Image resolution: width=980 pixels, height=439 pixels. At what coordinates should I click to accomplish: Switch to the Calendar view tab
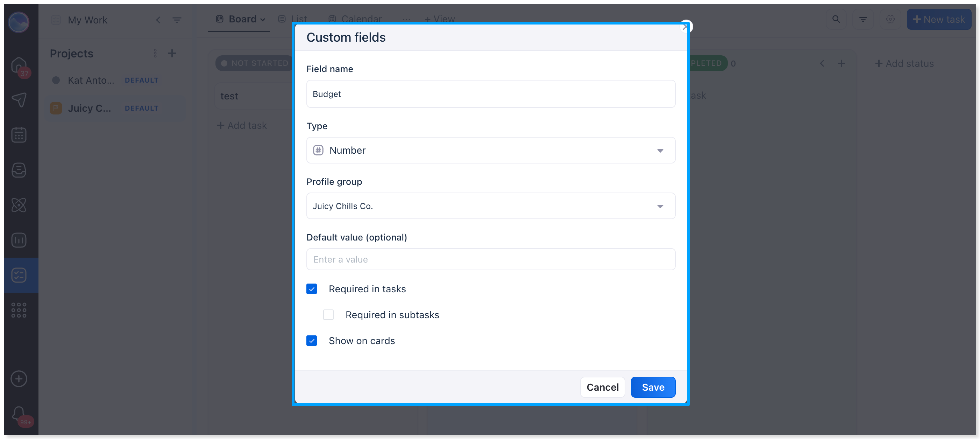coord(355,19)
